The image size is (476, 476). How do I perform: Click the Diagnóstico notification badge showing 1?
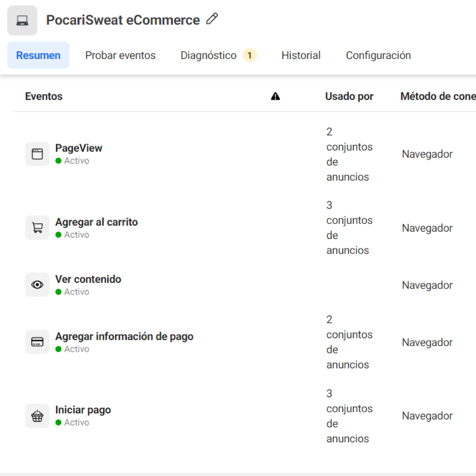(249, 55)
